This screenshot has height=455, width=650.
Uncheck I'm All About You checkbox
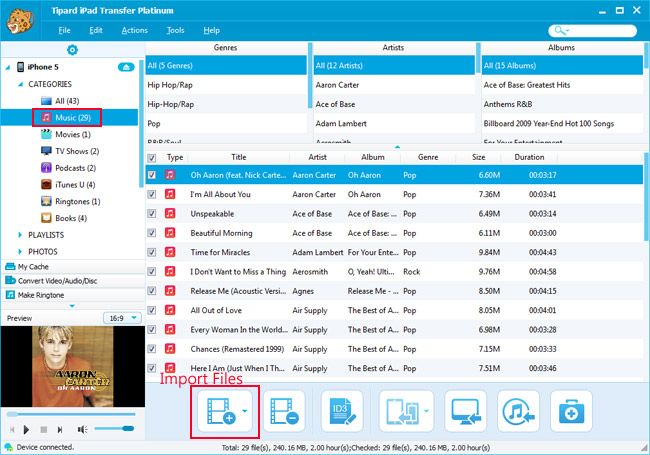152,194
